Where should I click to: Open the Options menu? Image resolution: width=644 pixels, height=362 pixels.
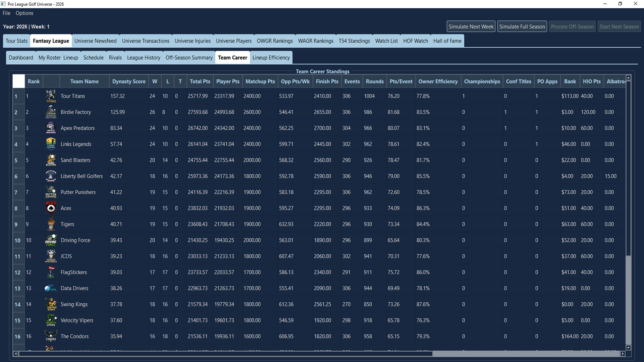[24, 13]
